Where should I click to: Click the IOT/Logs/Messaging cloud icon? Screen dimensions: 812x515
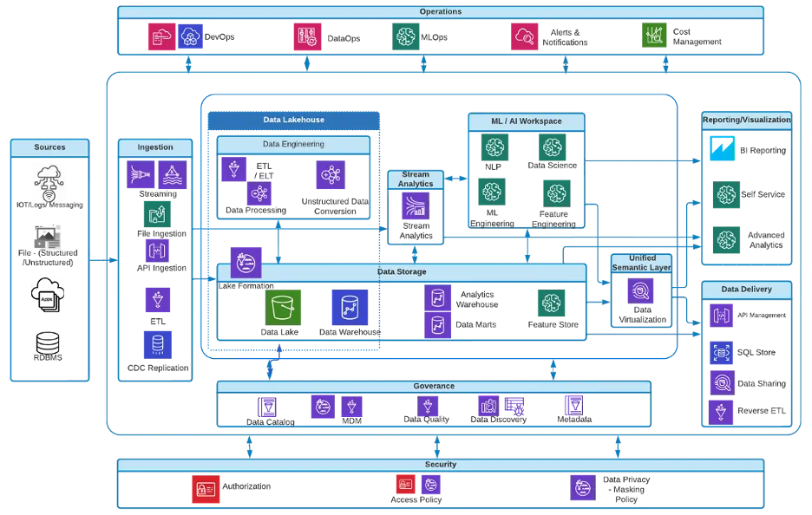click(x=49, y=183)
